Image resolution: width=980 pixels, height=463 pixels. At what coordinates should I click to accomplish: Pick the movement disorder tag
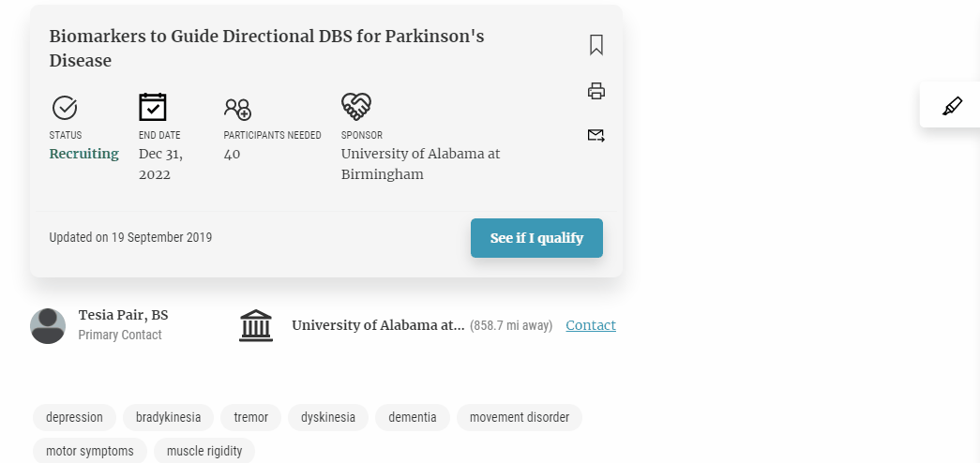coord(520,417)
